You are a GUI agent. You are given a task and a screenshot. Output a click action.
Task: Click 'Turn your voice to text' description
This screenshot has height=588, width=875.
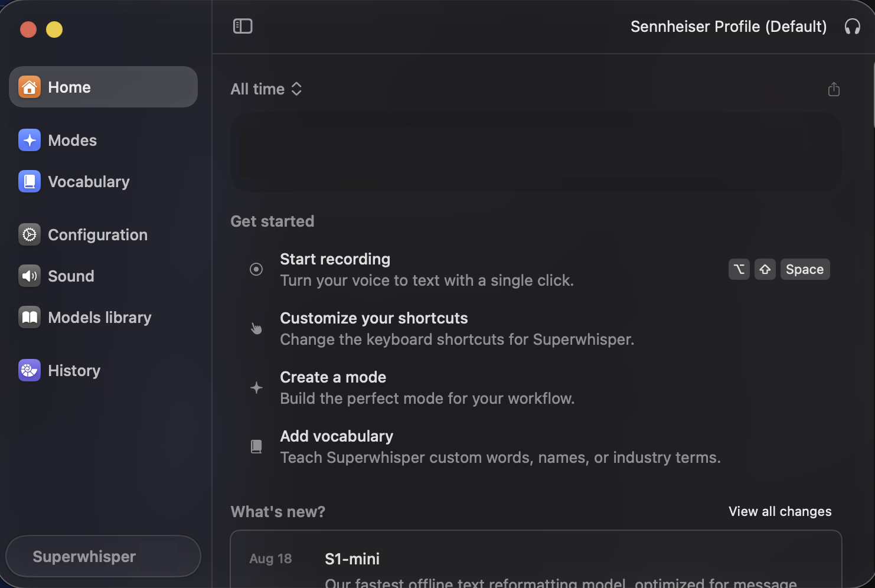tap(427, 280)
